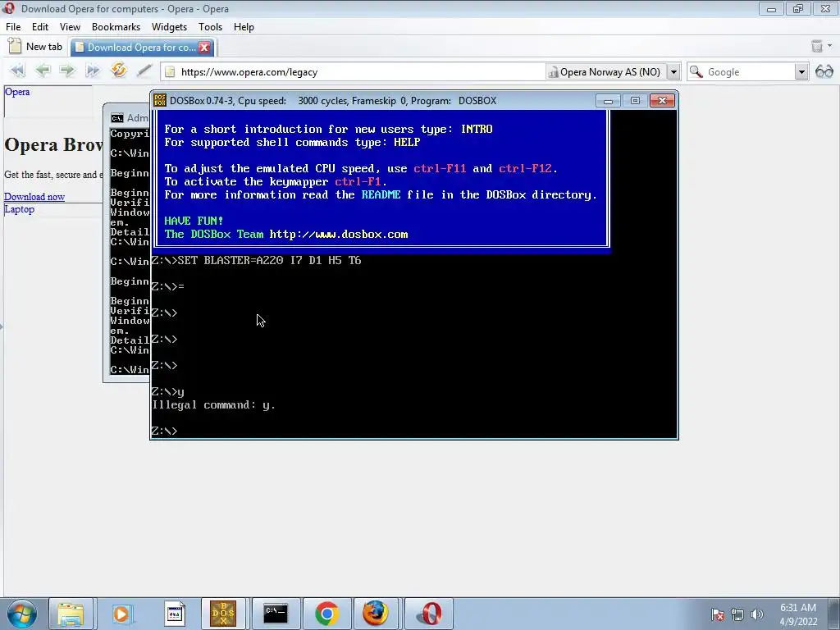Restore down the Opera browser window
840x630 pixels.
tap(798, 8)
